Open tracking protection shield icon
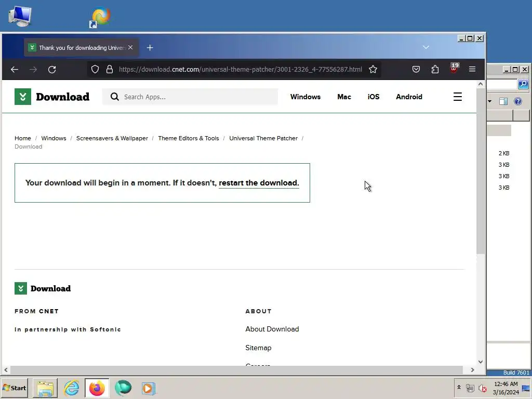Image resolution: width=532 pixels, height=399 pixels. pos(95,69)
